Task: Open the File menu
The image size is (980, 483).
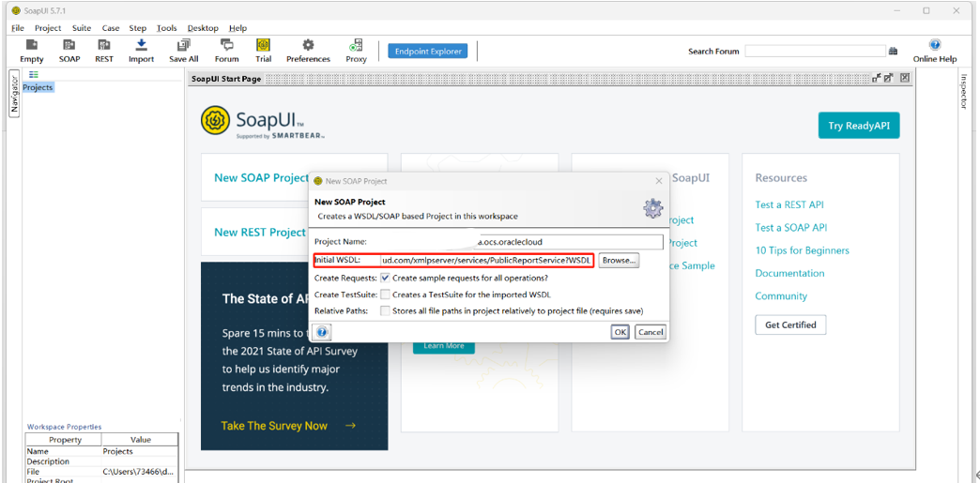Action: [x=18, y=28]
